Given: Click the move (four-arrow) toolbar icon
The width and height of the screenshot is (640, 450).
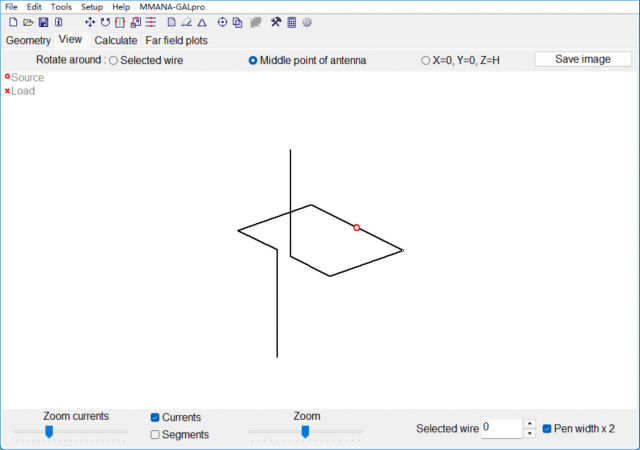Looking at the screenshot, I should point(90,22).
